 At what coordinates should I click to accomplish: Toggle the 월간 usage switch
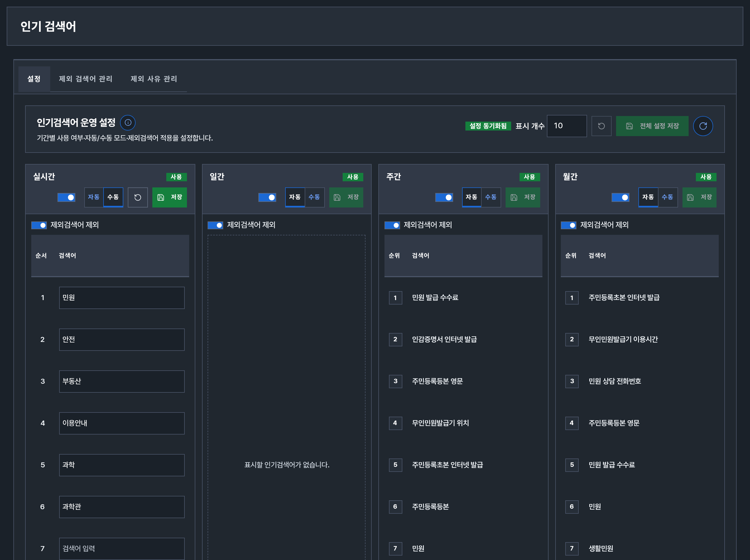(x=621, y=197)
